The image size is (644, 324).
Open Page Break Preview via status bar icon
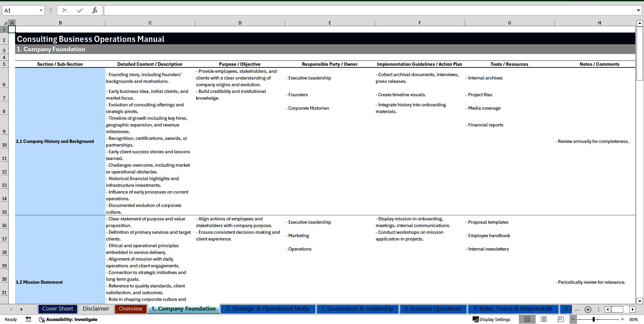pos(560,319)
